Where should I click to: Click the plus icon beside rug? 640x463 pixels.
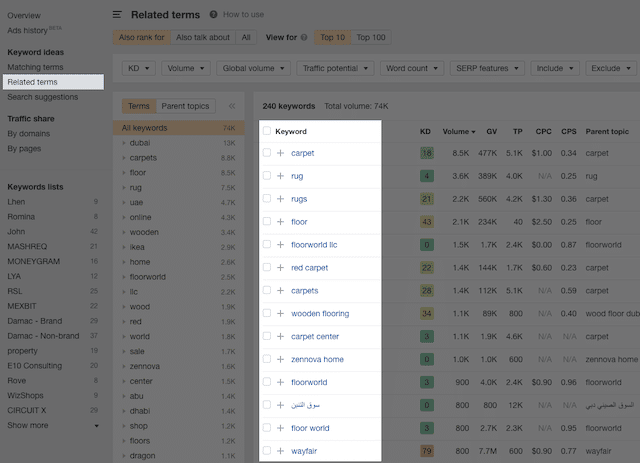coord(280,176)
